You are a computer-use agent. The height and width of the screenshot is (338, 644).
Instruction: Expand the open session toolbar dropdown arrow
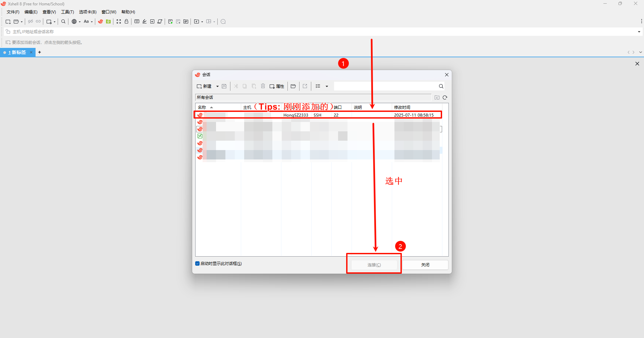[x=22, y=22]
